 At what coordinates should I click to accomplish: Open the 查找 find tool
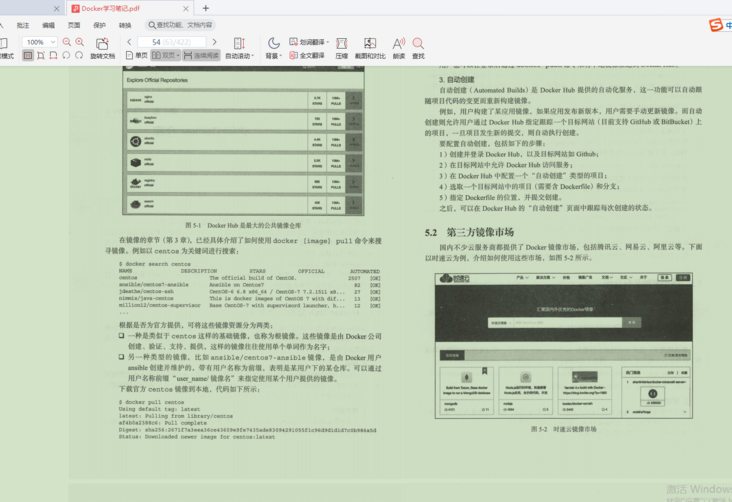[x=418, y=48]
